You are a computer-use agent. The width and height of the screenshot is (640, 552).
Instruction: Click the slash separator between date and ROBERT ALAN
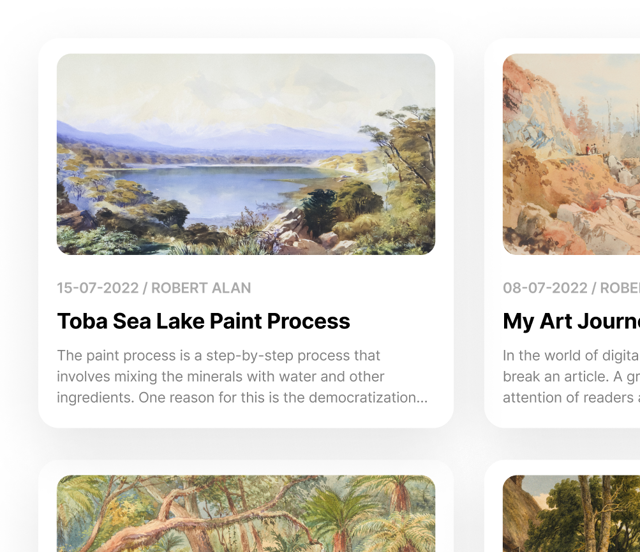(x=145, y=288)
